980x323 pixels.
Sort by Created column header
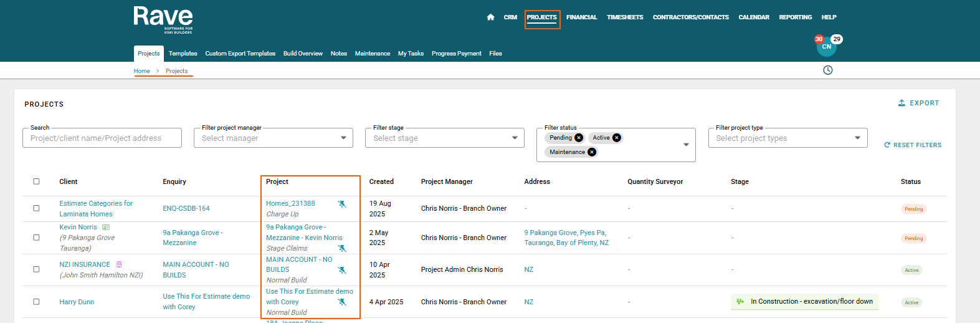coord(381,181)
